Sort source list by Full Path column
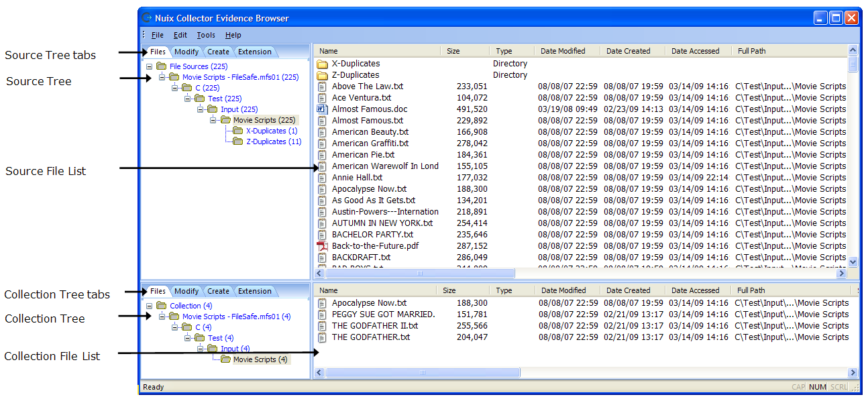 [x=790, y=51]
